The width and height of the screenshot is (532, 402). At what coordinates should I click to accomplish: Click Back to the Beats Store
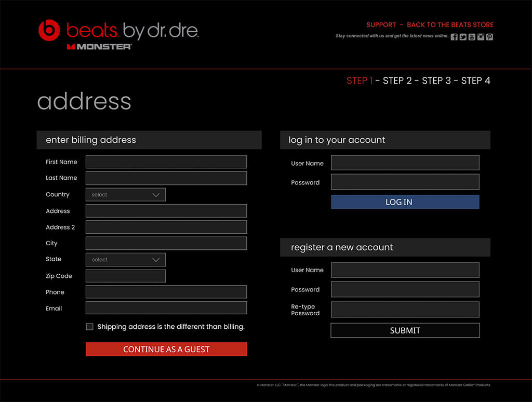[x=450, y=25]
